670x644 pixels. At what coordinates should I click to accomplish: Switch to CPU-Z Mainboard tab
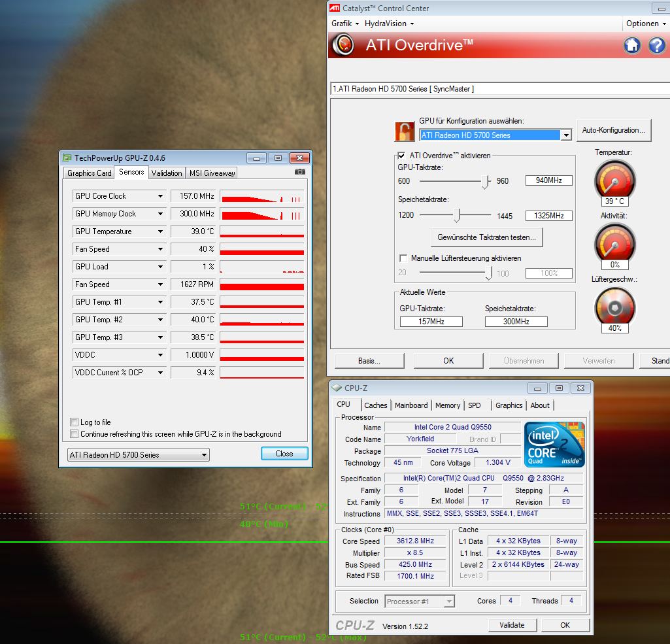pos(411,405)
